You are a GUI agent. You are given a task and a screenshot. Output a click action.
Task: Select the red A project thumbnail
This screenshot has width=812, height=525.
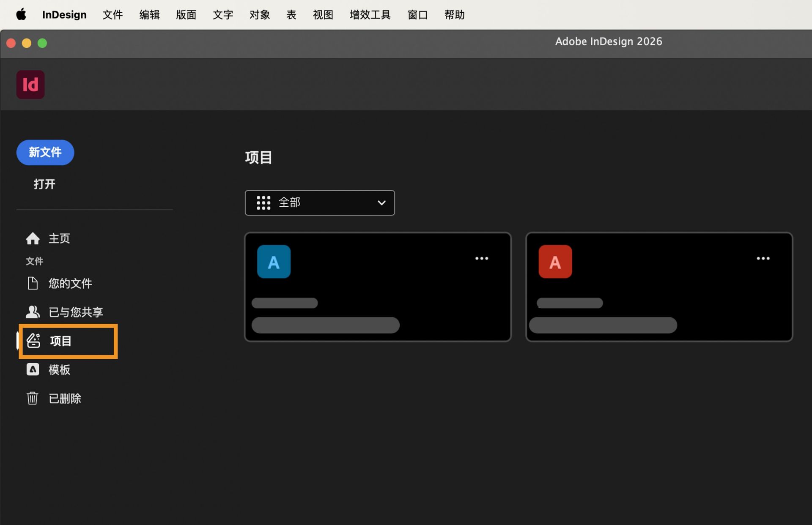[555, 261]
